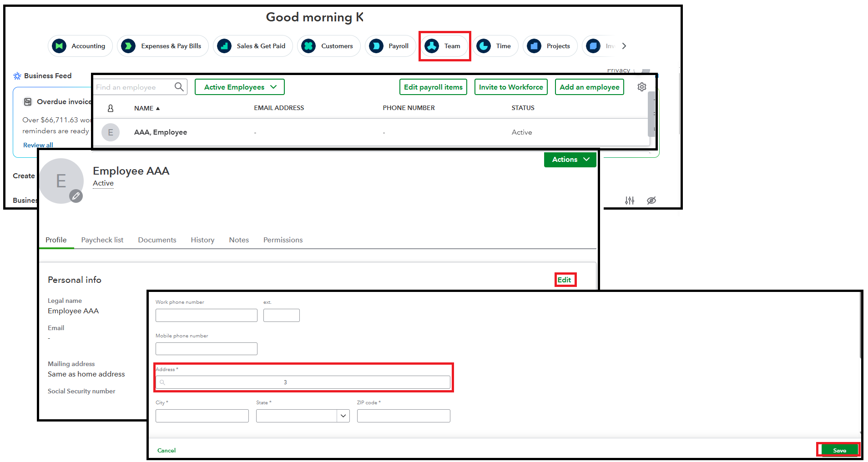Click the Address input field
Image resolution: width=868 pixels, height=462 pixels.
click(x=303, y=382)
